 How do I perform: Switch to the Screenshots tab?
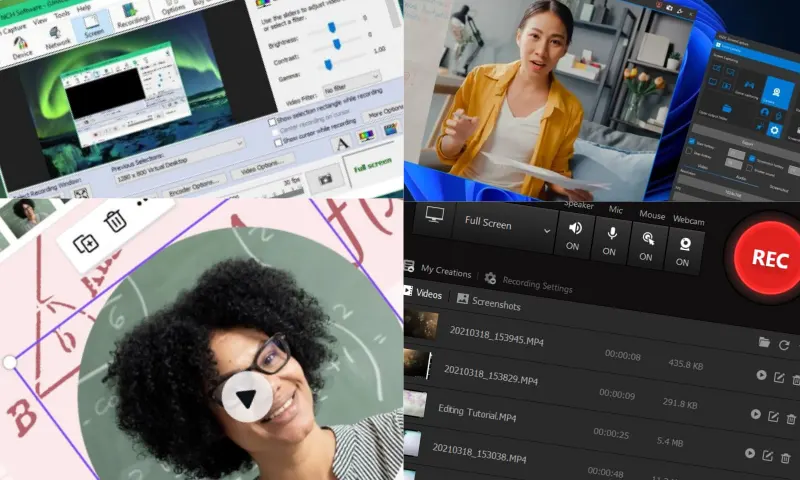489,302
